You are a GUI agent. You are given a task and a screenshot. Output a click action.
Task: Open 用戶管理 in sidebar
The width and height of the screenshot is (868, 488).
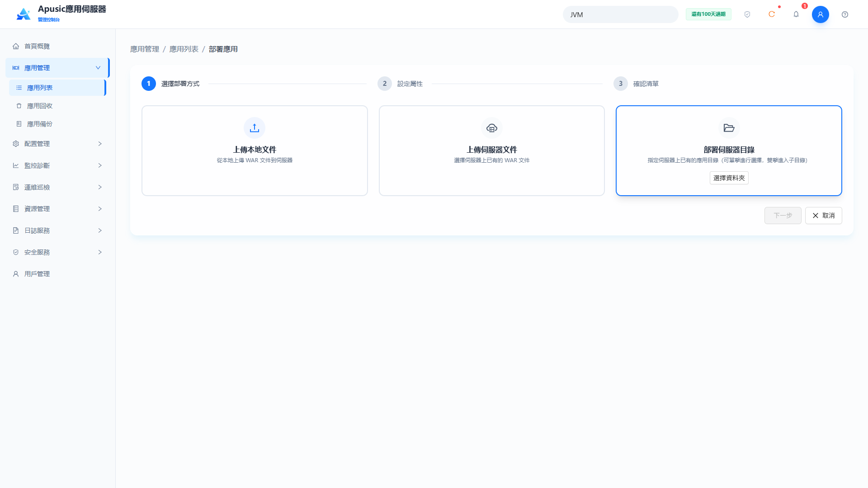coord(57,274)
